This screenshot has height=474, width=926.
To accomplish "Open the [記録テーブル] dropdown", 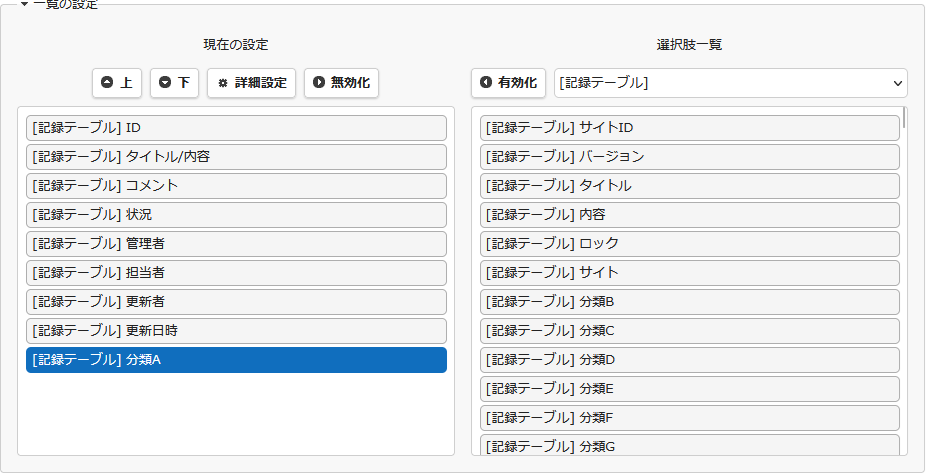I will point(731,83).
